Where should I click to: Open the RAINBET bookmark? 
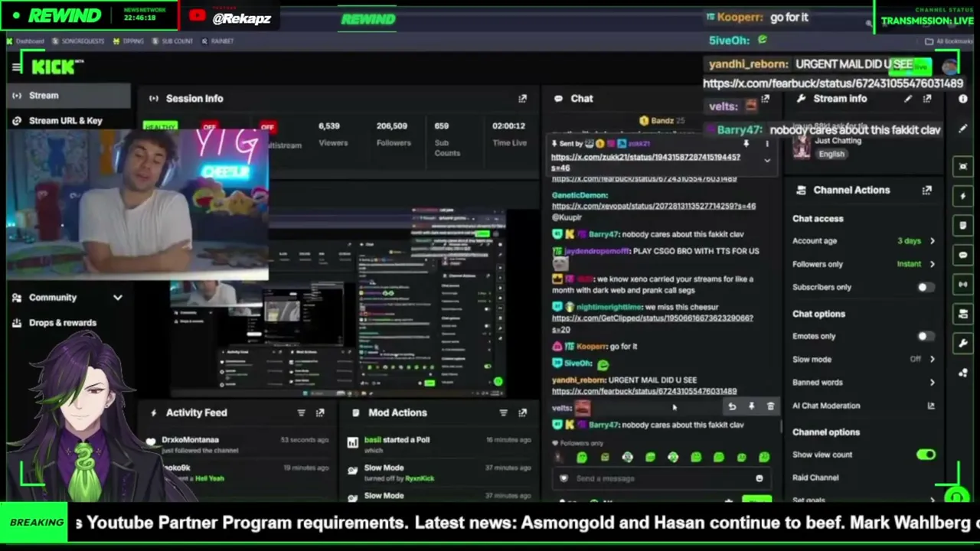tap(218, 41)
